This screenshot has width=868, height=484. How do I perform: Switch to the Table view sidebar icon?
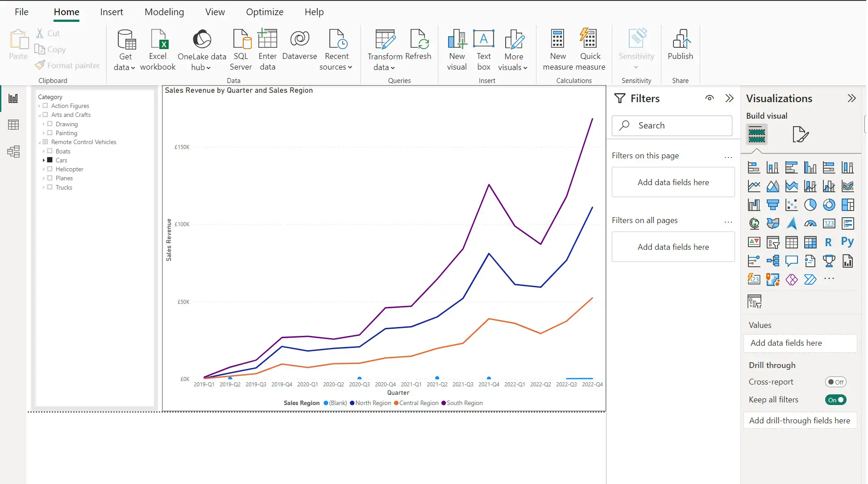click(x=13, y=125)
